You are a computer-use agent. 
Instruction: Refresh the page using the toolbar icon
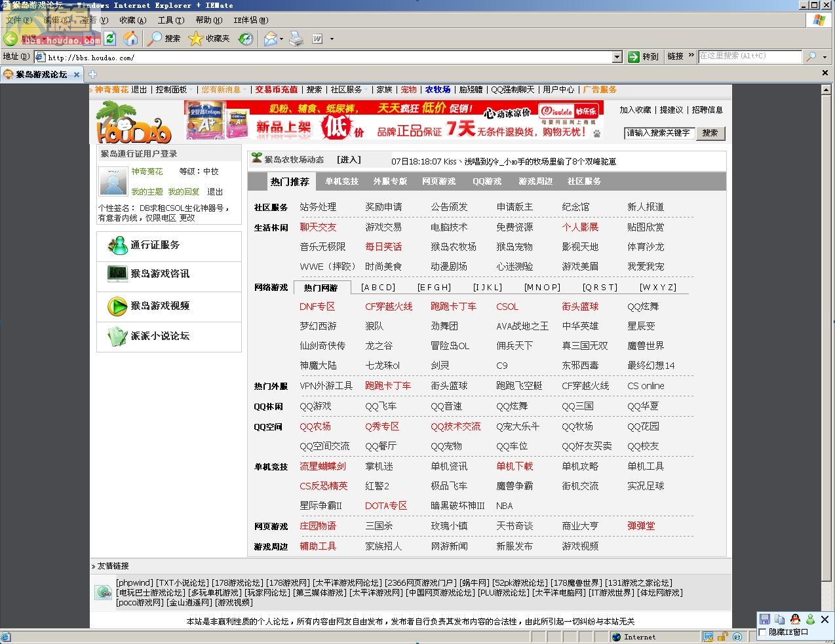point(109,39)
